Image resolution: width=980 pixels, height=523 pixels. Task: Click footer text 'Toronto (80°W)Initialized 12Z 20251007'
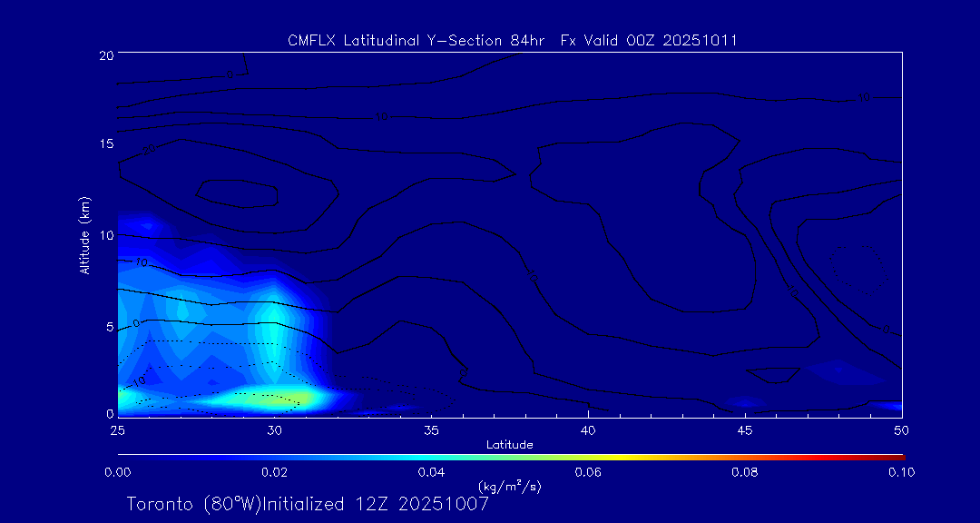(308, 504)
